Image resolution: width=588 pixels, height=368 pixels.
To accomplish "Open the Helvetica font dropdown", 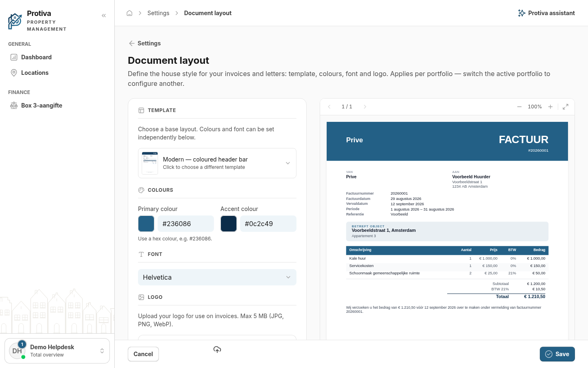I will point(217,277).
